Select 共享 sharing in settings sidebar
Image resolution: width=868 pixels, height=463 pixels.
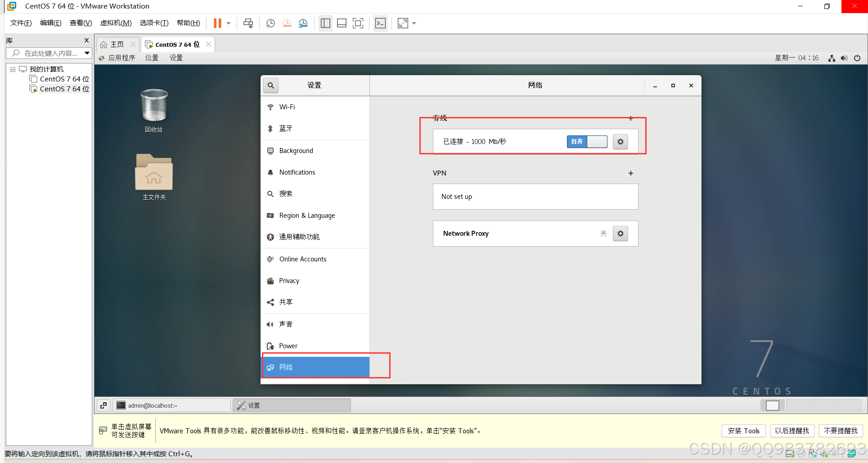(x=315, y=302)
